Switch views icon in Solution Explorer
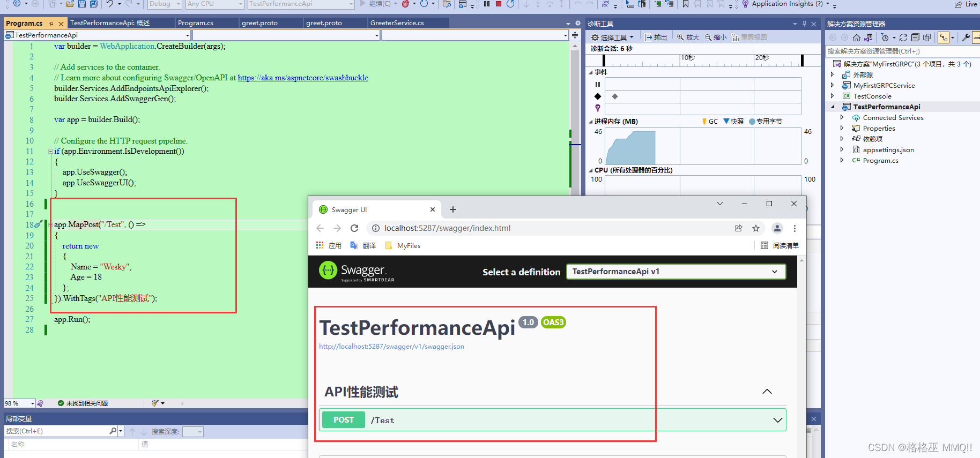Screen dimensions: 980x458 click(x=868, y=37)
